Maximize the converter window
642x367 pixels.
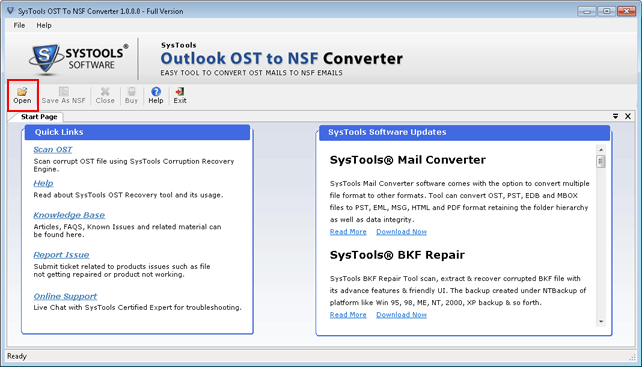coord(607,11)
